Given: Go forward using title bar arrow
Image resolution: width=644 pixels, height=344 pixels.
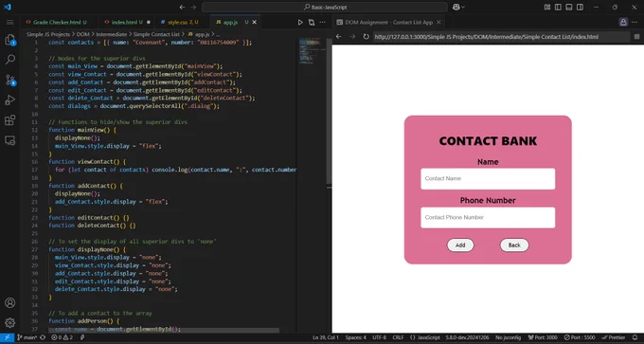Looking at the screenshot, I should (193, 7).
